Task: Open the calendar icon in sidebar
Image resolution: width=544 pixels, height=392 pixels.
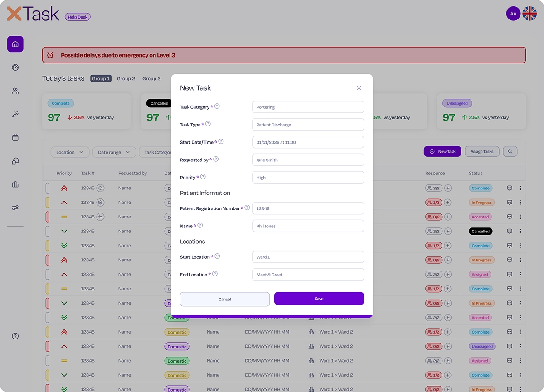Action: 15,138
